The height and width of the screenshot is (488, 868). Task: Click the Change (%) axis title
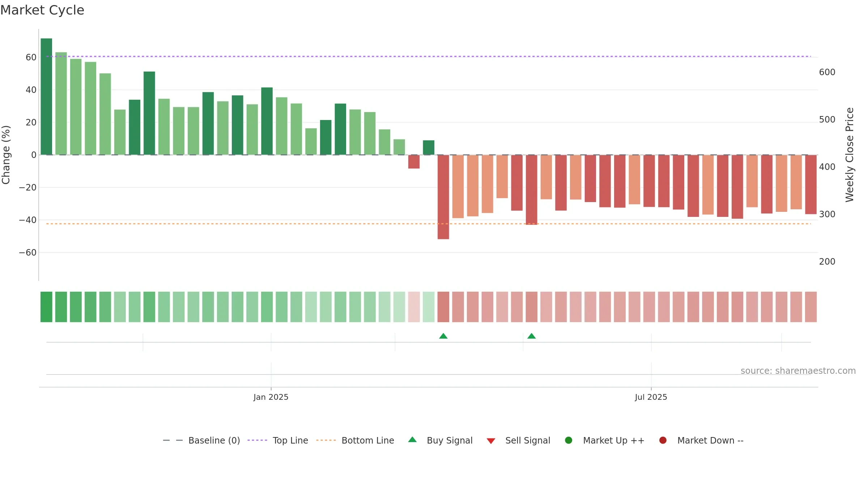coord(6,155)
